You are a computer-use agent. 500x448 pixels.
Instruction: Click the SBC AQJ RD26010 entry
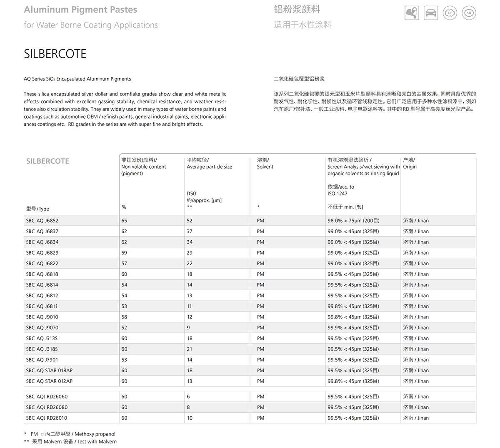coord(47,418)
